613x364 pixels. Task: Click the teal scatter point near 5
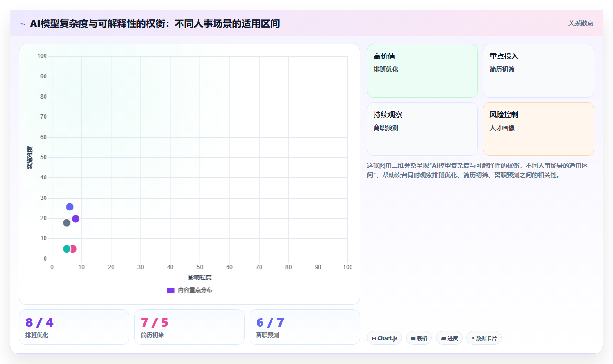coord(67,249)
